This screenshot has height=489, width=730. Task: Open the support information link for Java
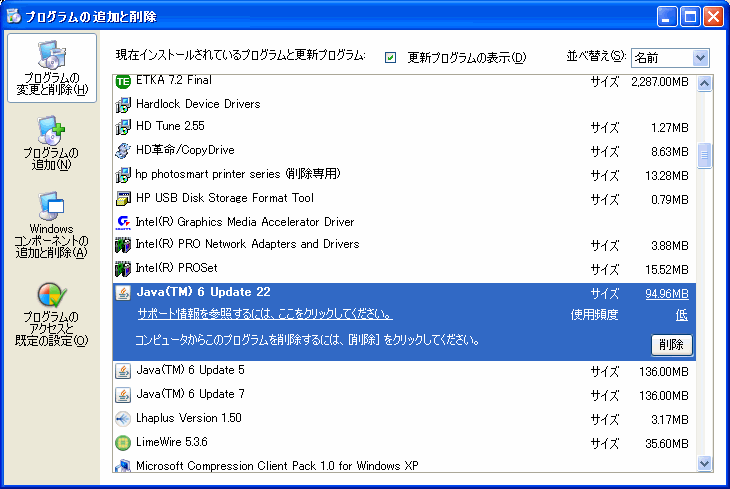point(265,314)
